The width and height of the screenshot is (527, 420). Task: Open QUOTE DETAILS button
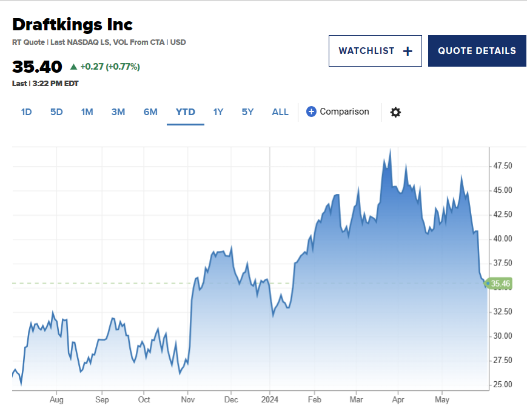point(477,51)
